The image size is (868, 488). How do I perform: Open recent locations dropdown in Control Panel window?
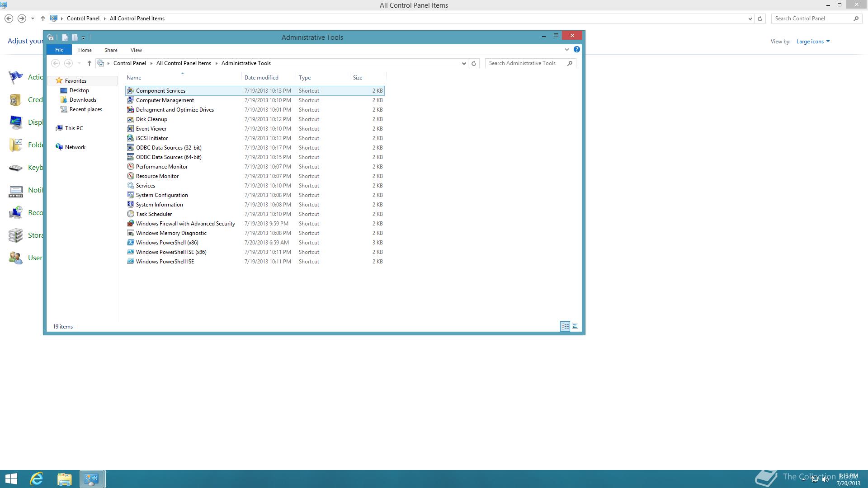click(33, 19)
